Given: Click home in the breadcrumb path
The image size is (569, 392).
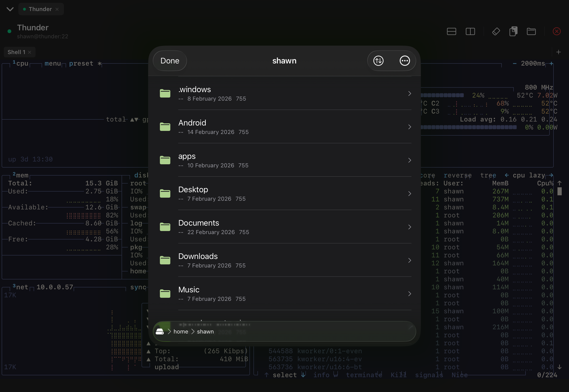Looking at the screenshot, I should click(x=181, y=331).
